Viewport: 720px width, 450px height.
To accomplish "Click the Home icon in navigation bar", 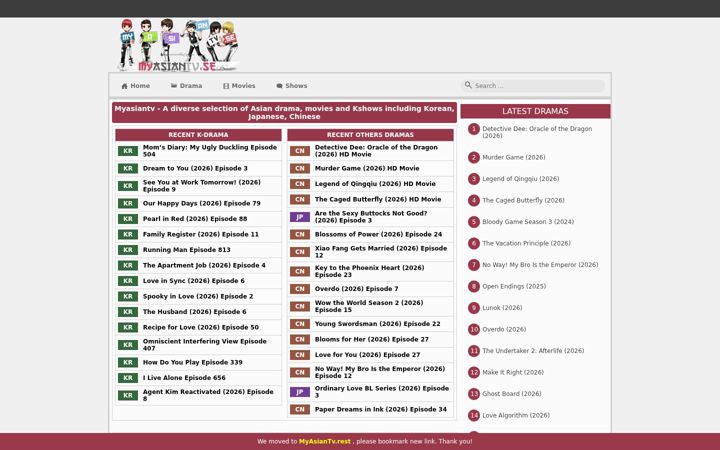I will tap(124, 86).
